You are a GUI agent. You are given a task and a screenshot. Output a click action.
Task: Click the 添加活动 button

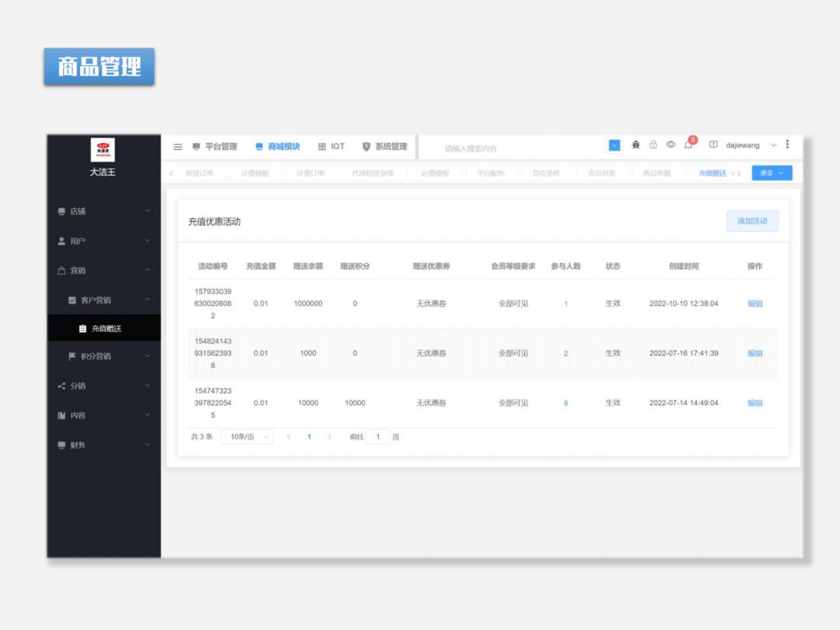(751, 221)
